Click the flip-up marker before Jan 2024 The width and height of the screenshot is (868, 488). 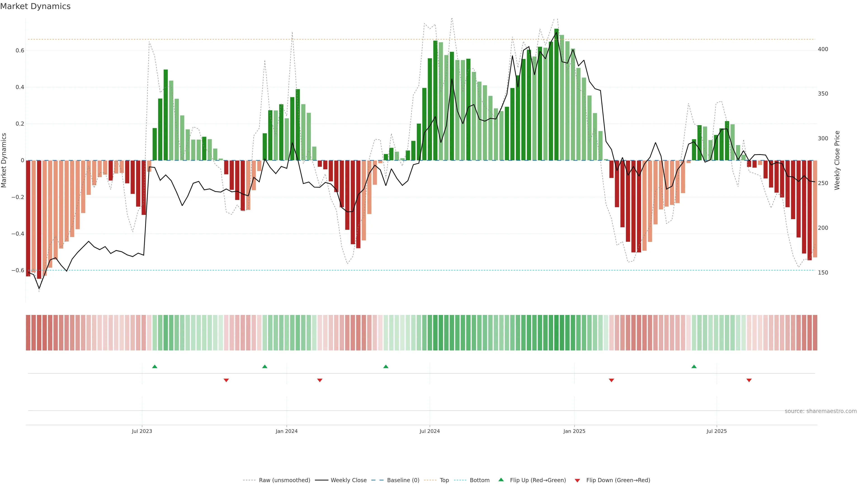pyautogui.click(x=264, y=366)
